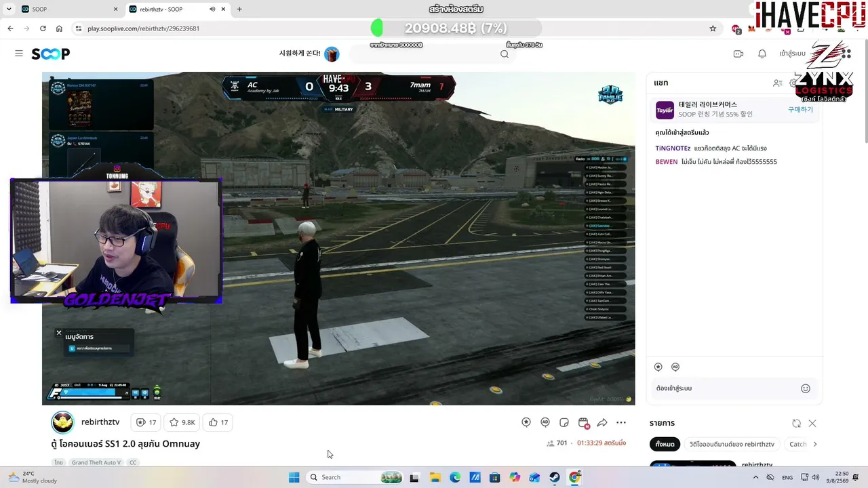Open the volume control in system tray

815,477
